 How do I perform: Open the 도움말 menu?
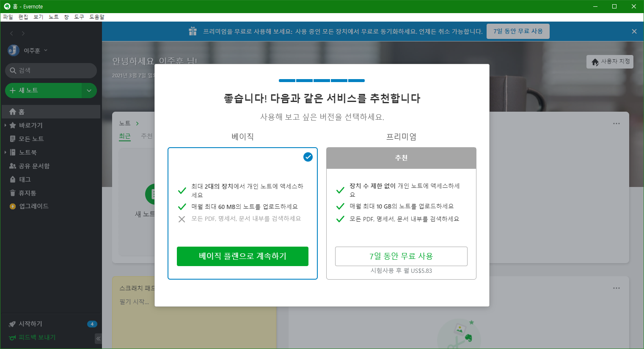click(x=97, y=17)
